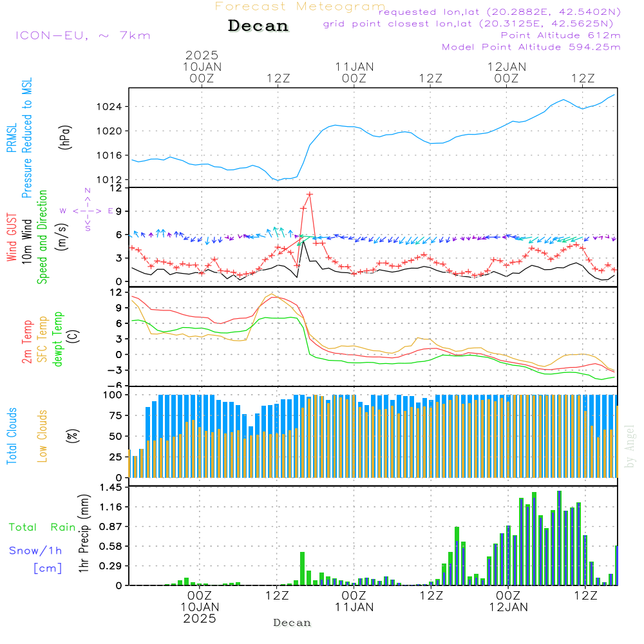The image size is (644, 644).
Task: Click the 'Snow/1h' legend label
Action: (x=35, y=551)
